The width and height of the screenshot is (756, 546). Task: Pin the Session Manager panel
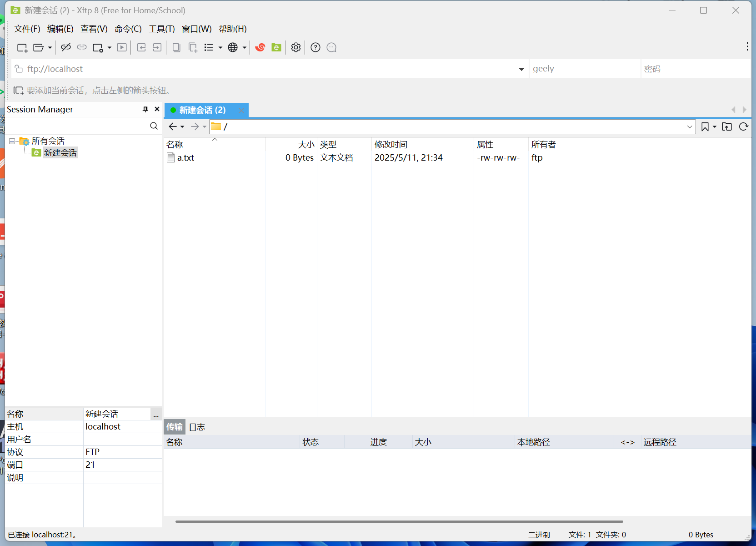(x=145, y=109)
